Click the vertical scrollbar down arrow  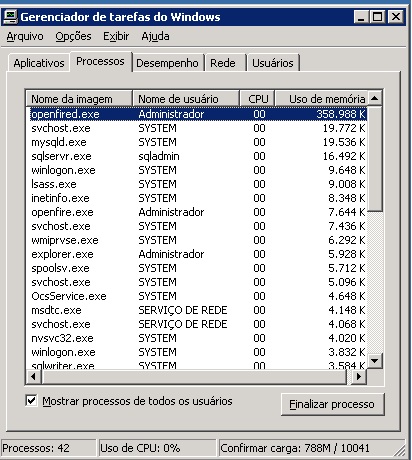(375, 361)
